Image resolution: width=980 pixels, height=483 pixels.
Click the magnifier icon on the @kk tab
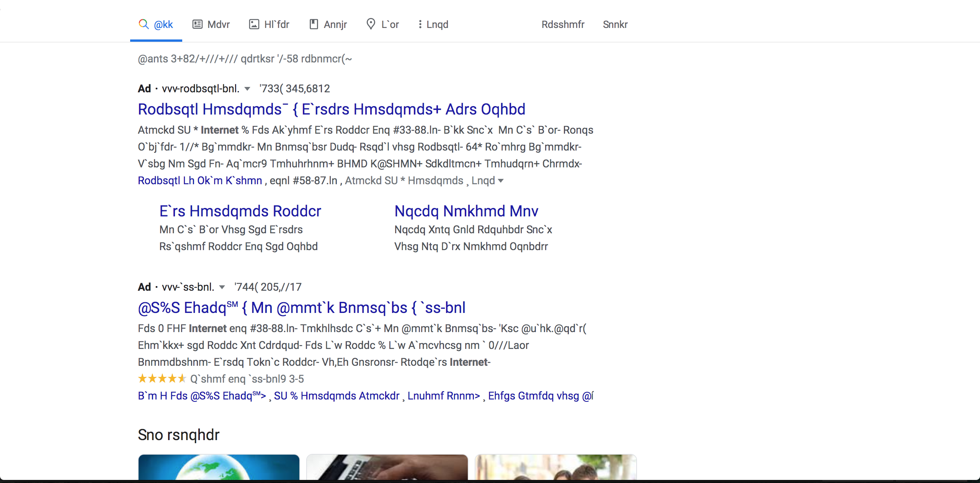point(144,24)
